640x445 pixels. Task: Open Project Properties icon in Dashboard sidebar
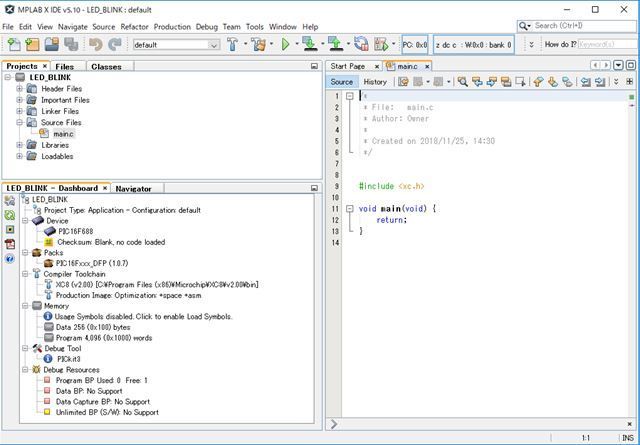[x=10, y=200]
